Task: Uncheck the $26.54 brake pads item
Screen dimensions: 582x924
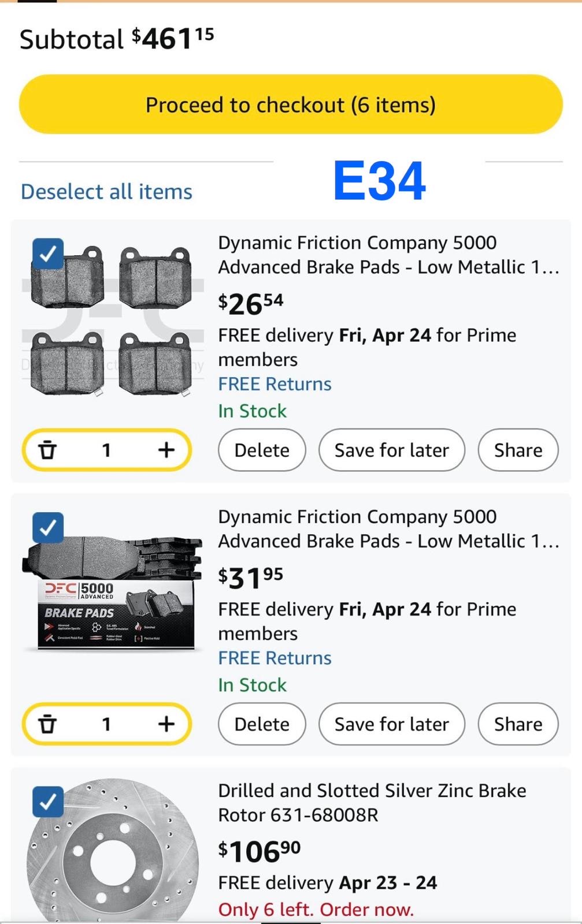Action: click(x=48, y=254)
